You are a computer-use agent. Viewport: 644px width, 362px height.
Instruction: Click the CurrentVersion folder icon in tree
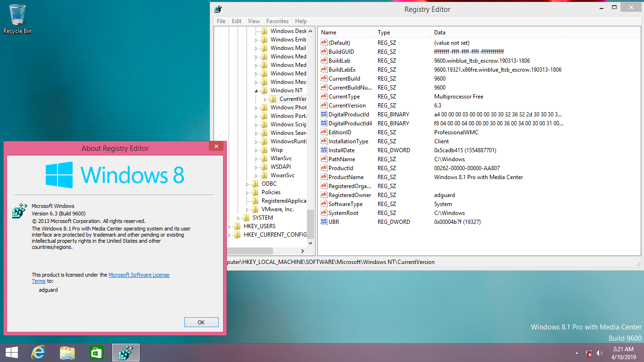pyautogui.click(x=273, y=99)
